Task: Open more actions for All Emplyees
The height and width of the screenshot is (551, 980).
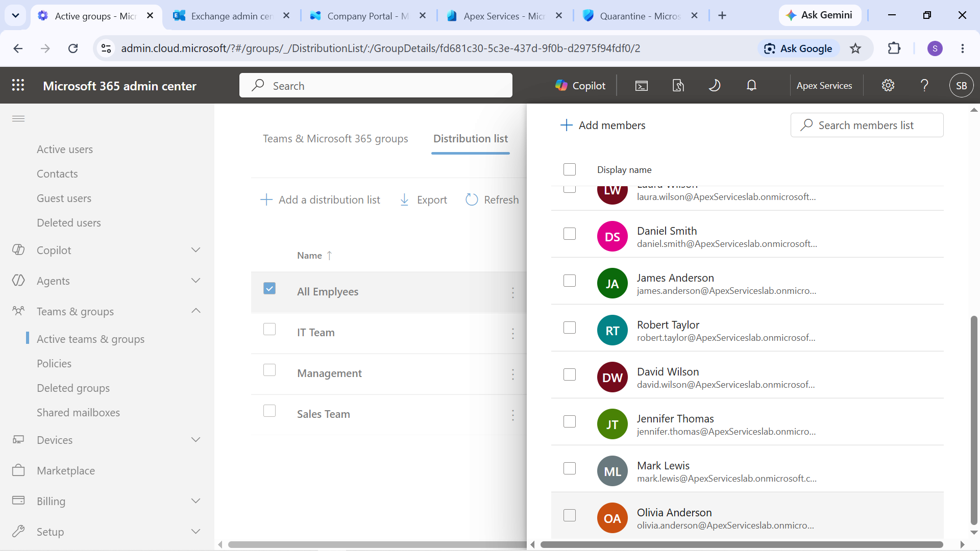Action: [x=513, y=292]
